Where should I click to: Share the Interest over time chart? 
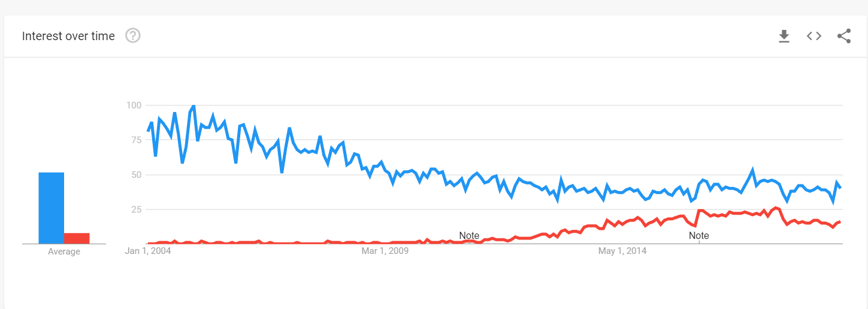point(844,36)
